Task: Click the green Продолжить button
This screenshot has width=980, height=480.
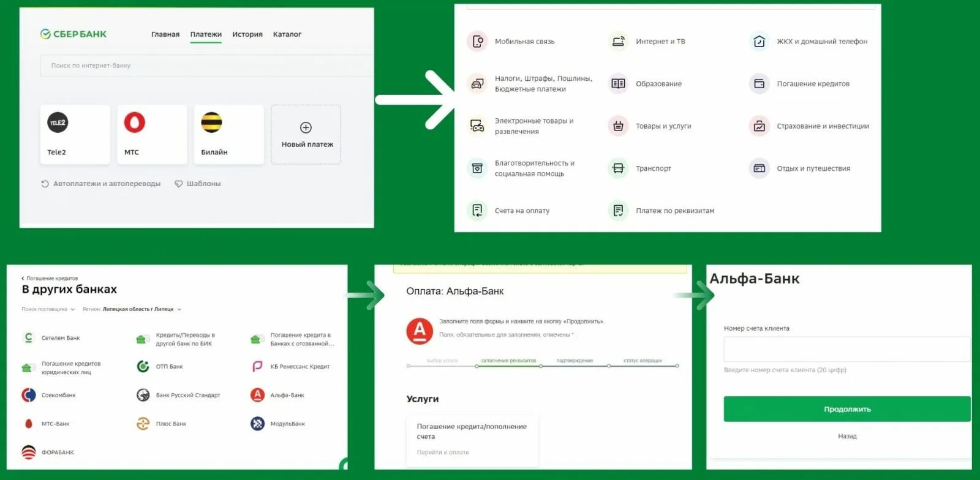Action: click(x=847, y=409)
